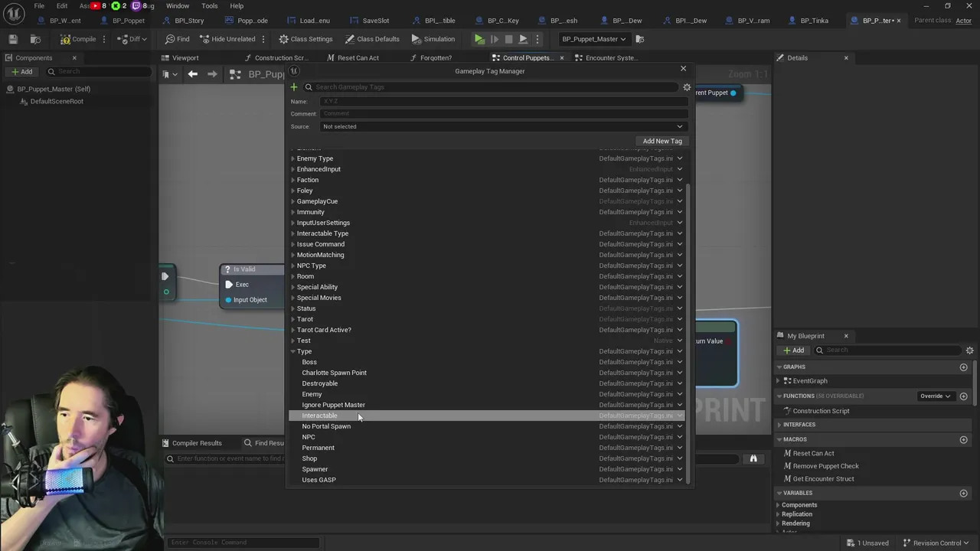This screenshot has width=980, height=551.
Task: Open My Blueprint settings gear
Action: (x=969, y=350)
